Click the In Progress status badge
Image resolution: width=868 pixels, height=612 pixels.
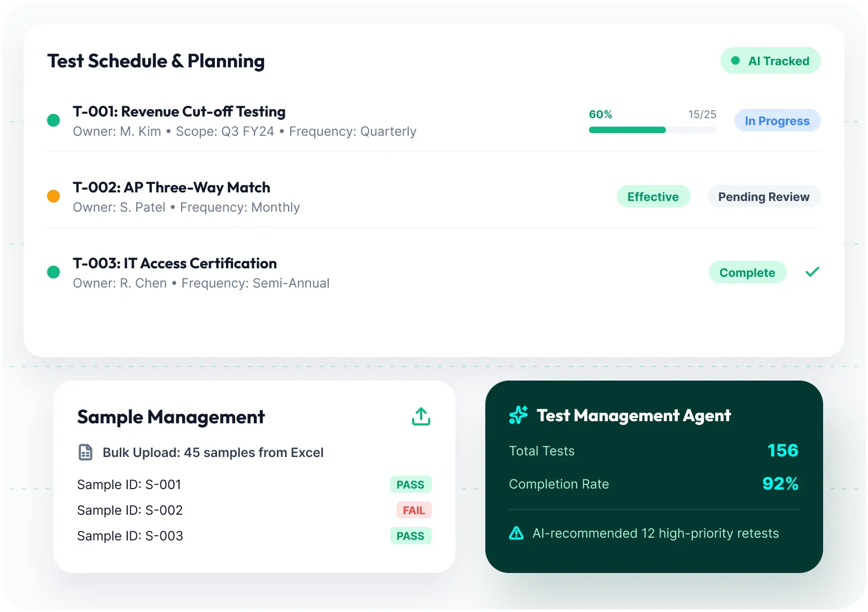pos(777,121)
